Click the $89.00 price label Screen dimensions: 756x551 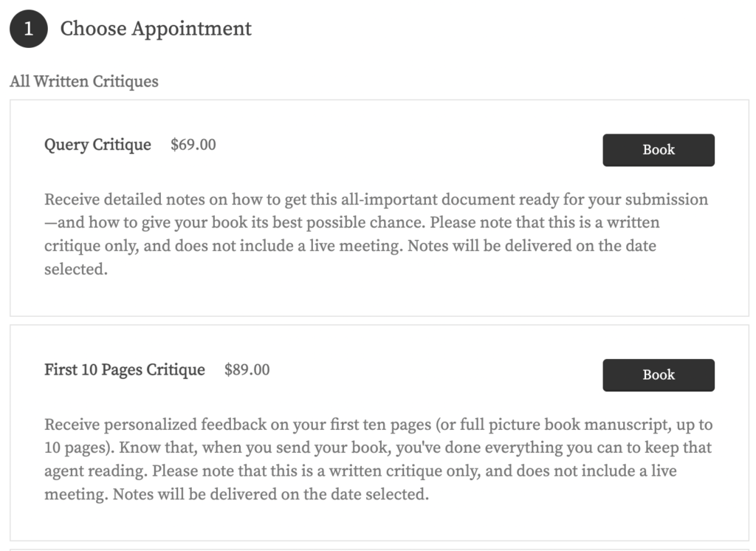[247, 369]
